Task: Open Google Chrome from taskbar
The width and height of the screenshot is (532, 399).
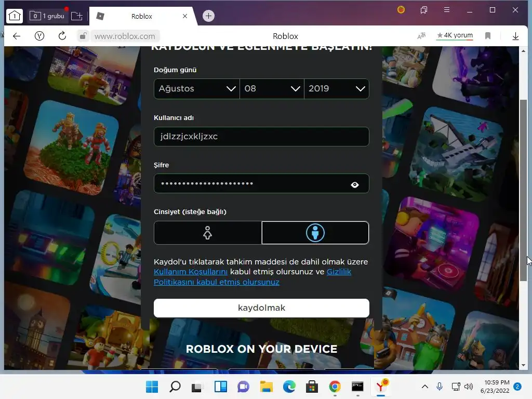Action: tap(335, 387)
